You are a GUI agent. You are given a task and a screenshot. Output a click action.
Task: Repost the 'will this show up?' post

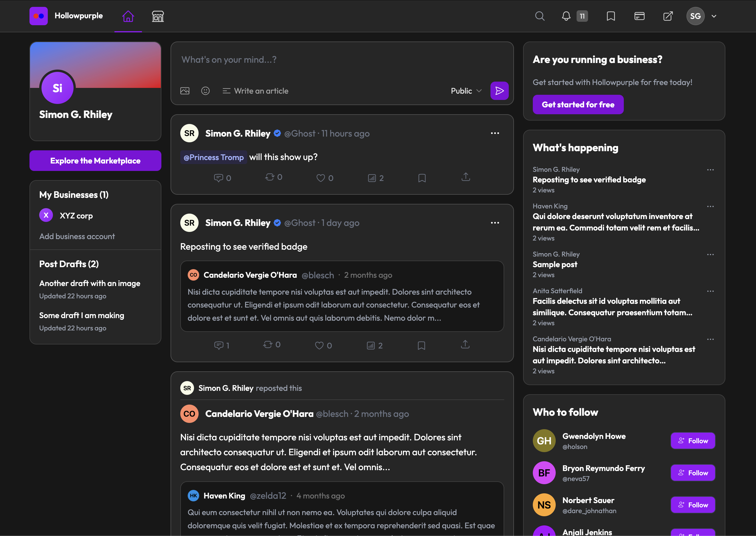[x=274, y=177]
